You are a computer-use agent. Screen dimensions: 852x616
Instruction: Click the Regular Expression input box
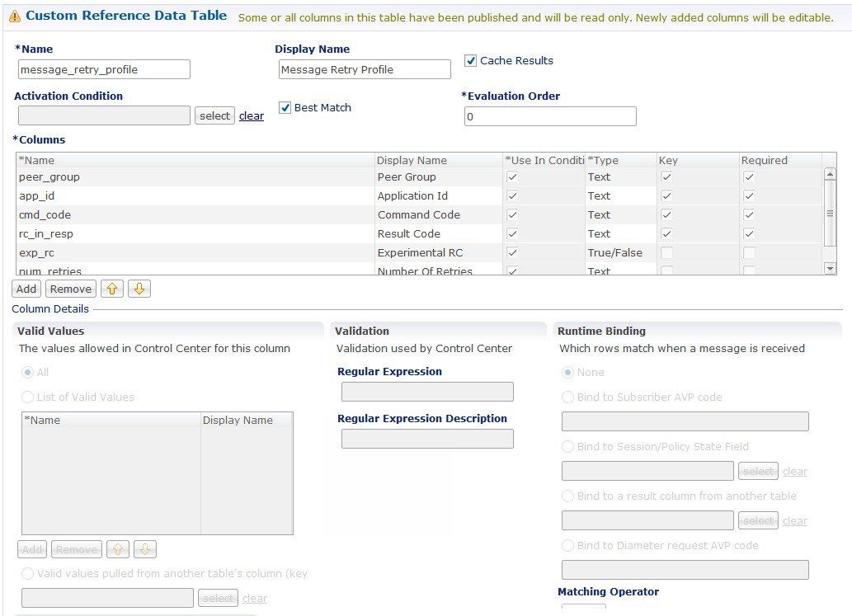(x=427, y=391)
